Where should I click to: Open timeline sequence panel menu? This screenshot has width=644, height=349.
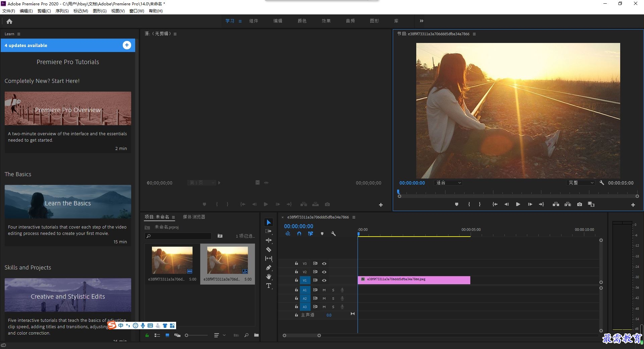tap(354, 217)
